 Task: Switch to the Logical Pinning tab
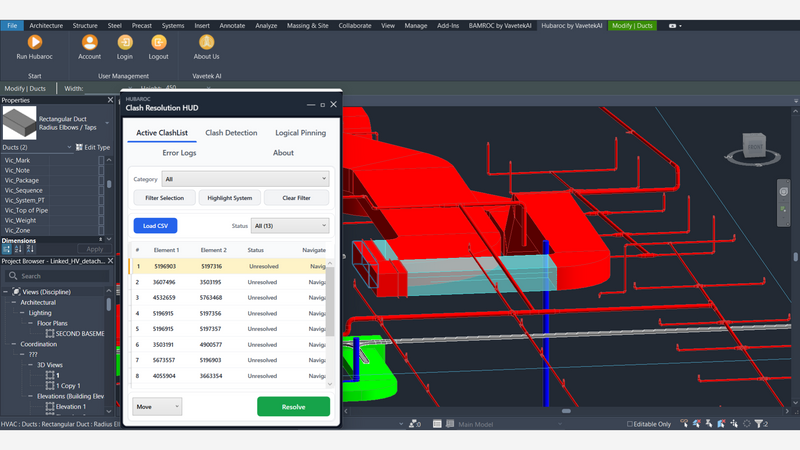click(x=301, y=133)
